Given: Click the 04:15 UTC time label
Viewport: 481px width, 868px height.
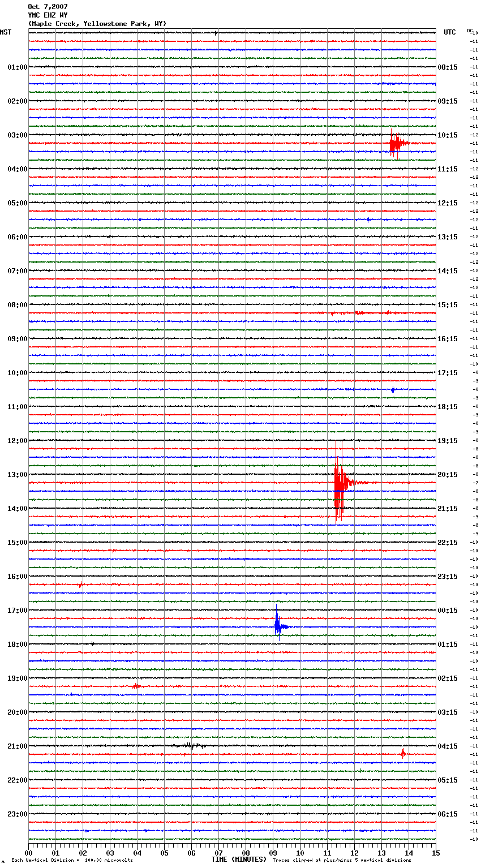Looking at the screenshot, I should click(x=448, y=746).
